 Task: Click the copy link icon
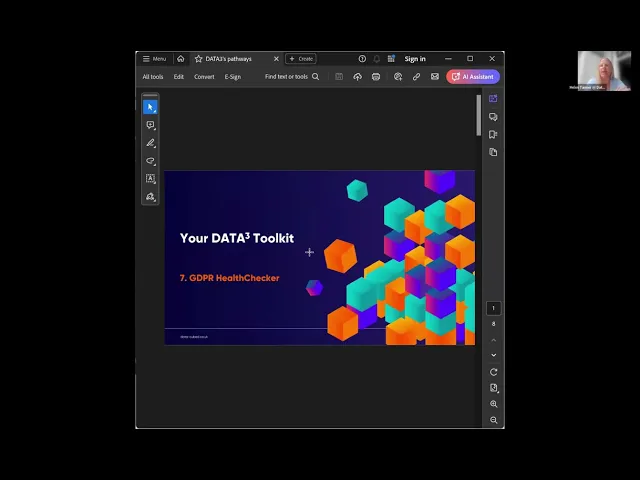[x=416, y=77]
